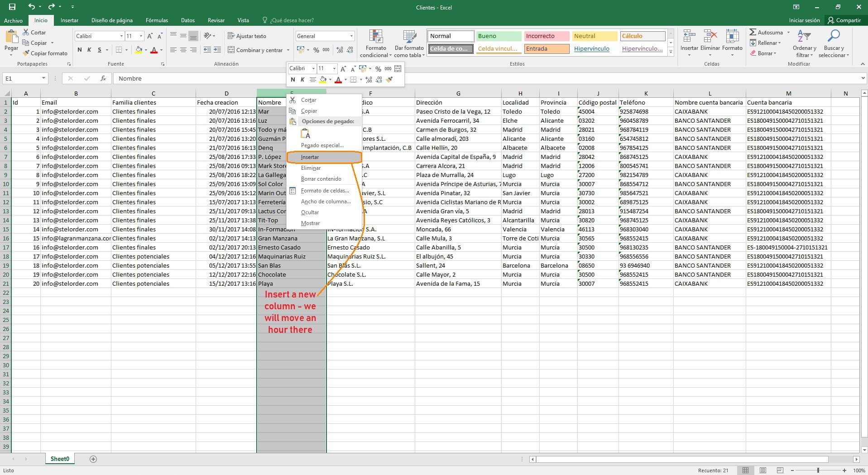Toggle bold N in ribbon font group

(x=80, y=50)
